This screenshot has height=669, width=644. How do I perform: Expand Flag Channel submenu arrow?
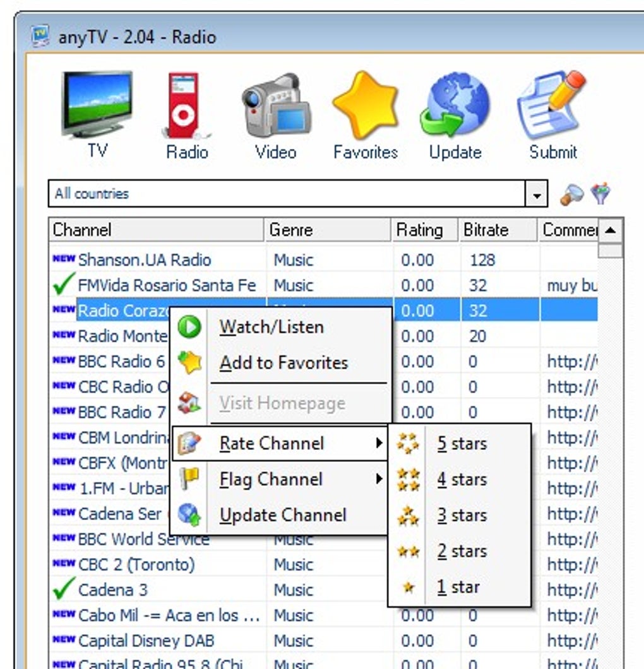coord(379,478)
